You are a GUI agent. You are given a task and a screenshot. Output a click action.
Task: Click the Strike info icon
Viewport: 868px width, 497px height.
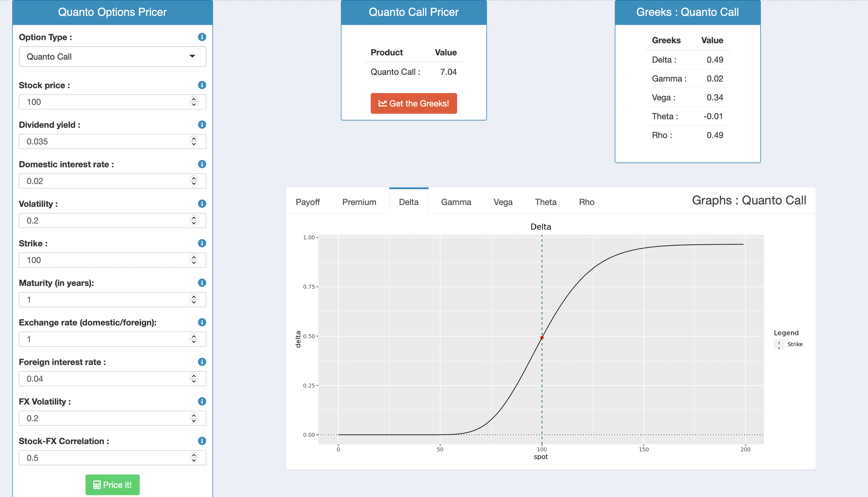202,243
